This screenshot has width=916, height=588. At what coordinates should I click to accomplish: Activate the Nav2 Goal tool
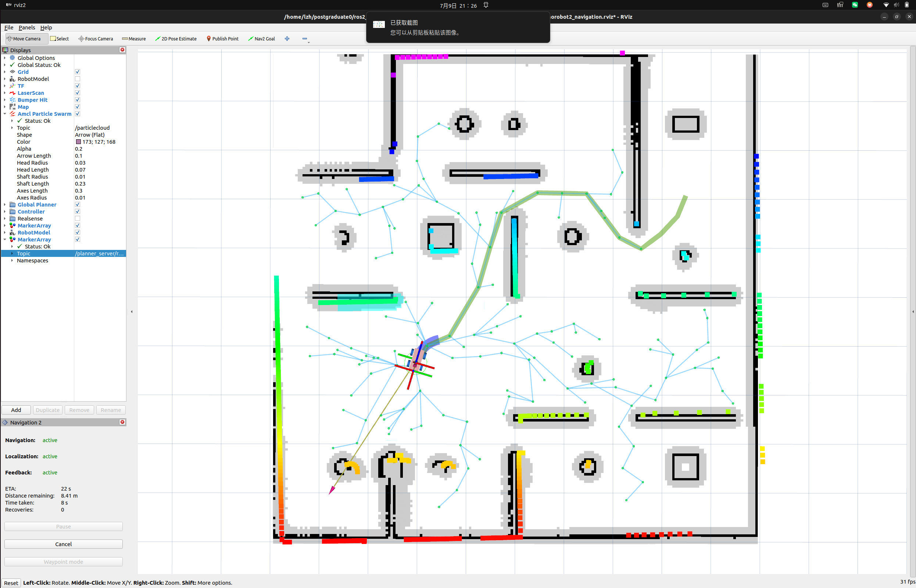click(x=262, y=39)
